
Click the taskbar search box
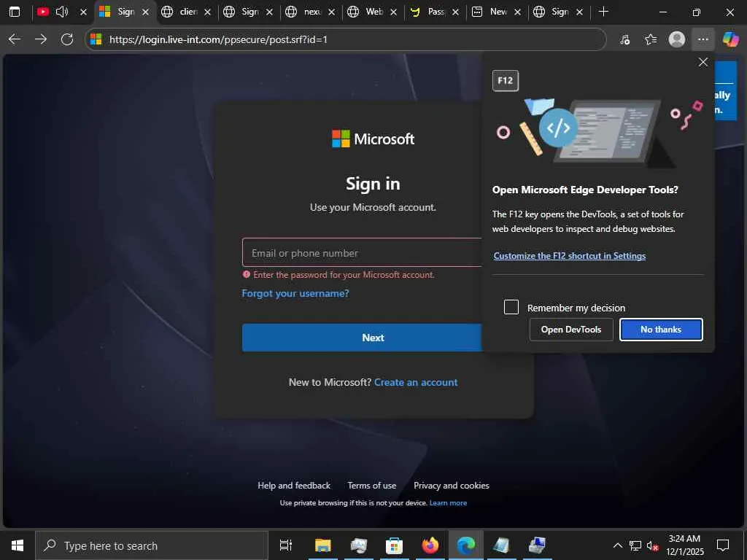[x=152, y=545]
